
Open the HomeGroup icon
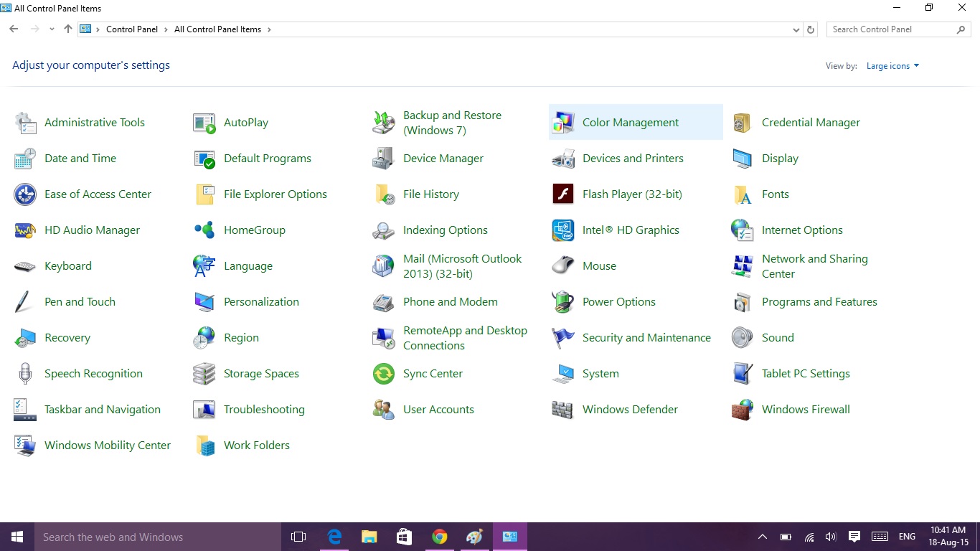tap(204, 230)
